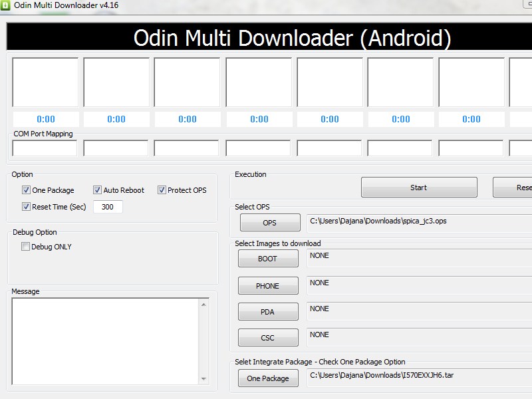
Task: Click the I570EXXJH6.tar package path field
Action: [x=420, y=377]
